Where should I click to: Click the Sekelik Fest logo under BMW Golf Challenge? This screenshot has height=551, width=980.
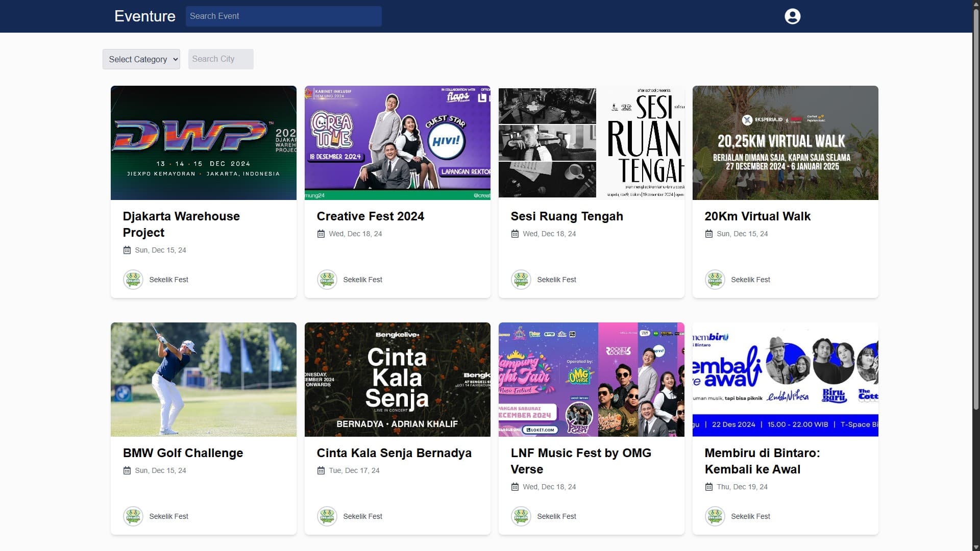(133, 516)
